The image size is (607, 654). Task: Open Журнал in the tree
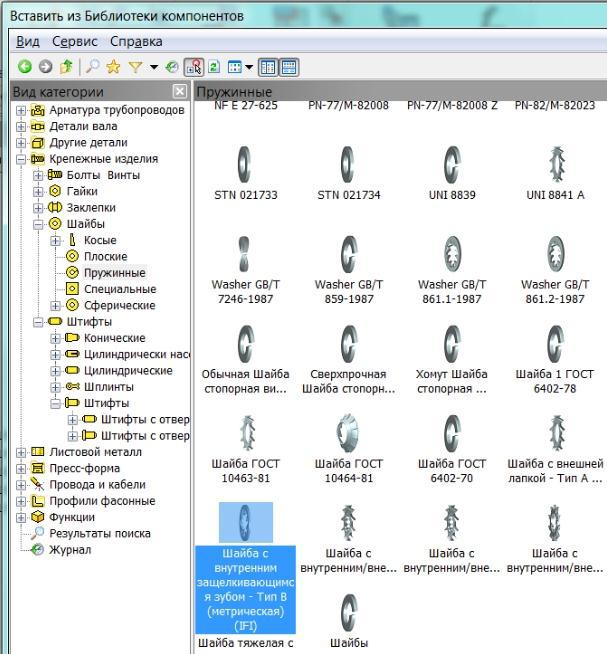tap(70, 550)
